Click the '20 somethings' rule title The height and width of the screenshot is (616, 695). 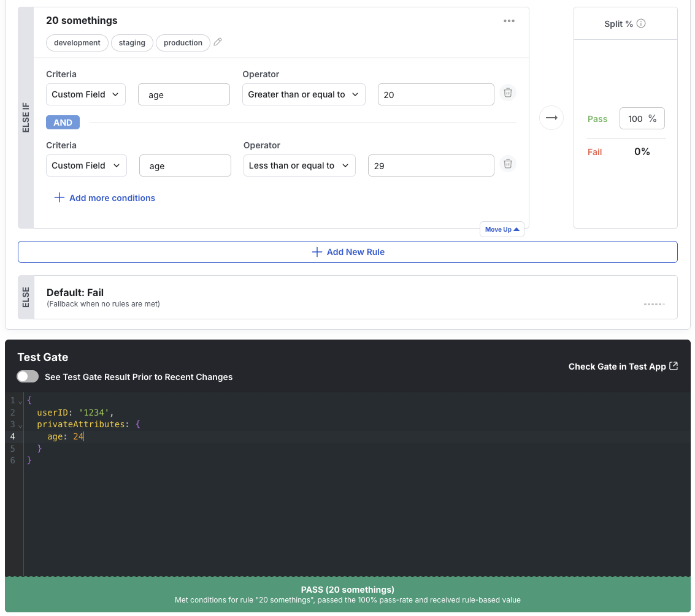coord(82,20)
